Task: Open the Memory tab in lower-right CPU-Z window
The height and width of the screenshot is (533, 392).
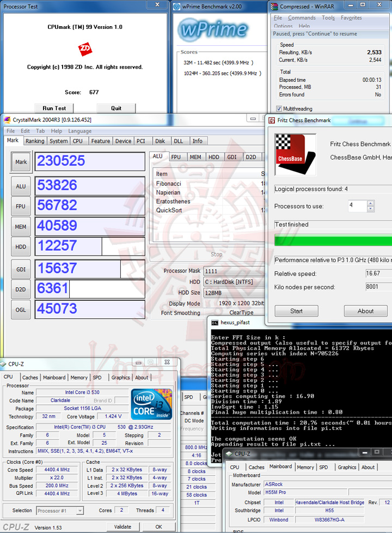Action: [305, 468]
